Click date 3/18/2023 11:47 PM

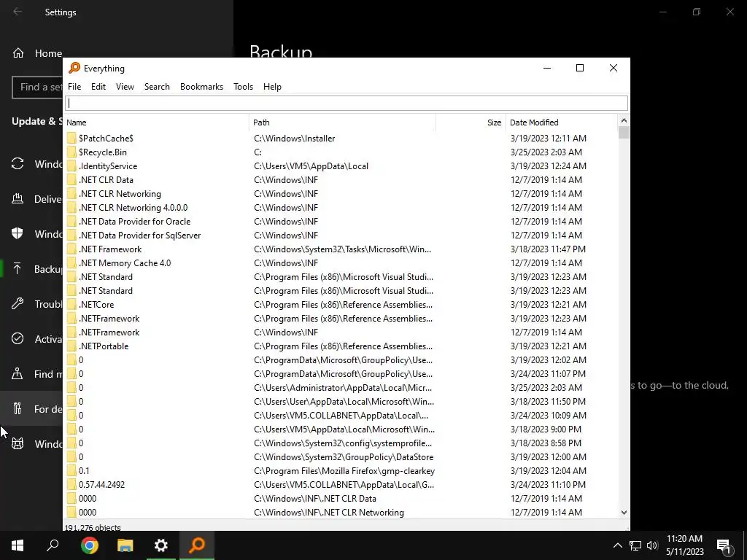(548, 249)
